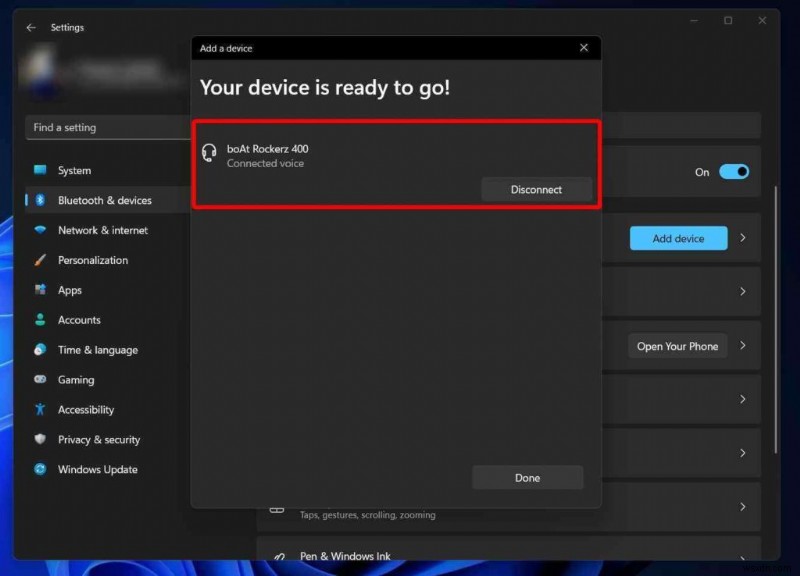Open Apps settings

[x=107, y=290]
